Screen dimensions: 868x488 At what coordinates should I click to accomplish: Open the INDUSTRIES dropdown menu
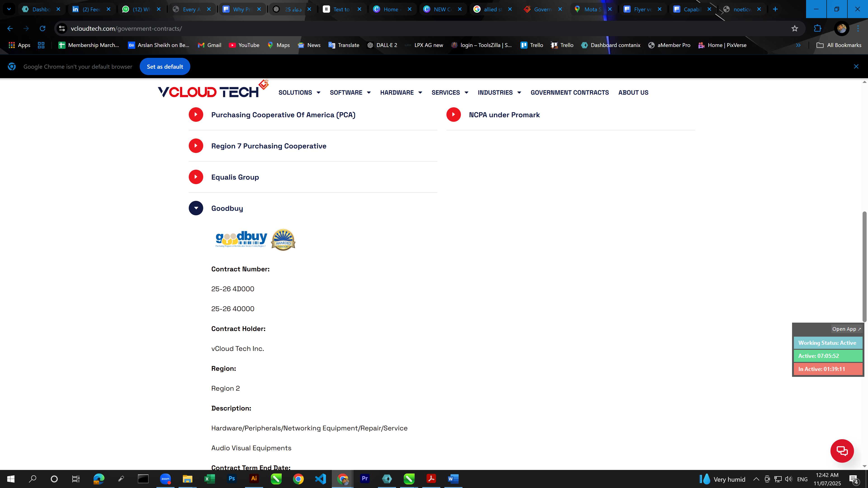tap(499, 93)
